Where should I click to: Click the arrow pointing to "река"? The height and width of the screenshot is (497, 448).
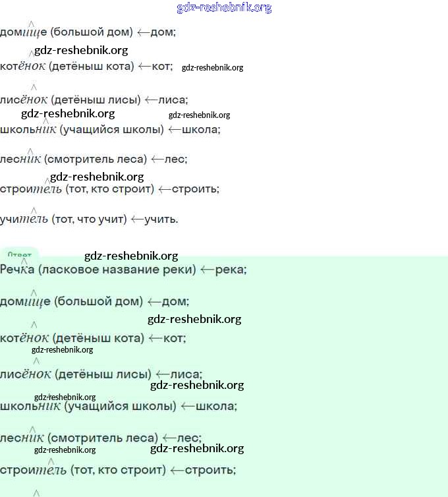click(x=208, y=270)
